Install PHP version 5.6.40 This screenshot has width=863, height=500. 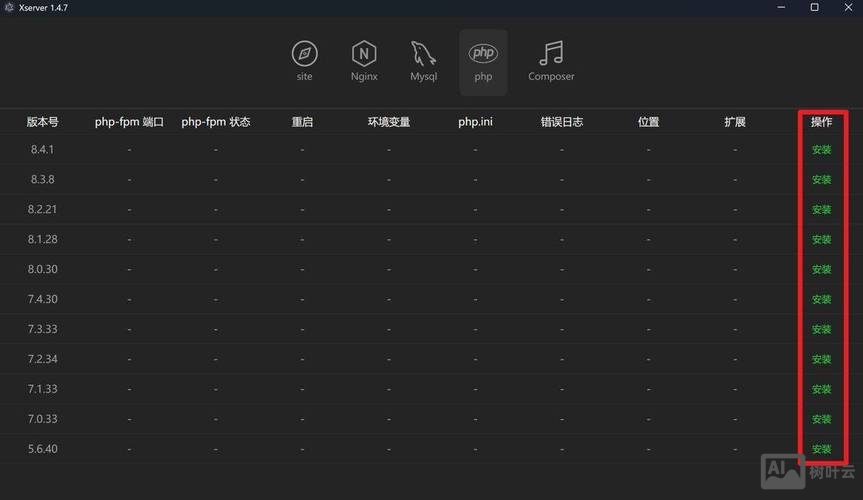click(x=821, y=449)
